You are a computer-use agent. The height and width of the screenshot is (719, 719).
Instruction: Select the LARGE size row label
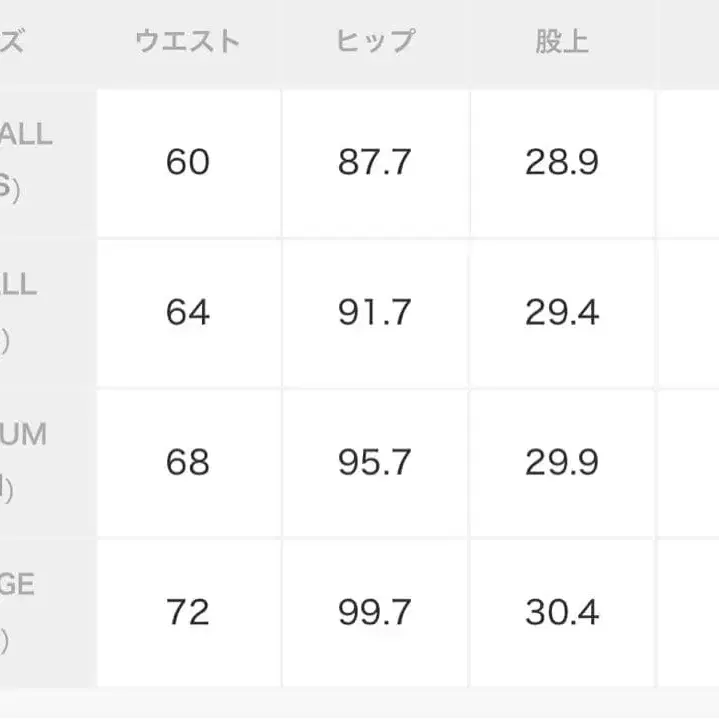tap(20, 610)
